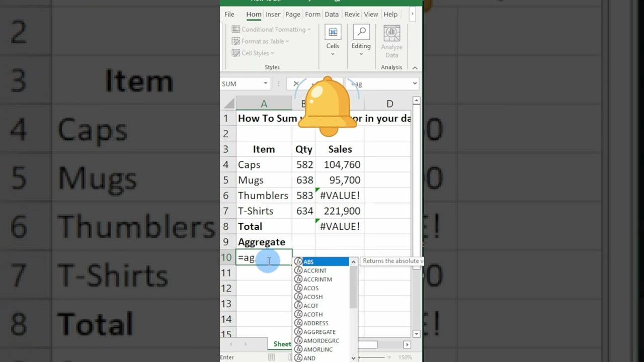The width and height of the screenshot is (644, 362).
Task: Choose AMORLINC from the function list
Action: tap(321, 349)
